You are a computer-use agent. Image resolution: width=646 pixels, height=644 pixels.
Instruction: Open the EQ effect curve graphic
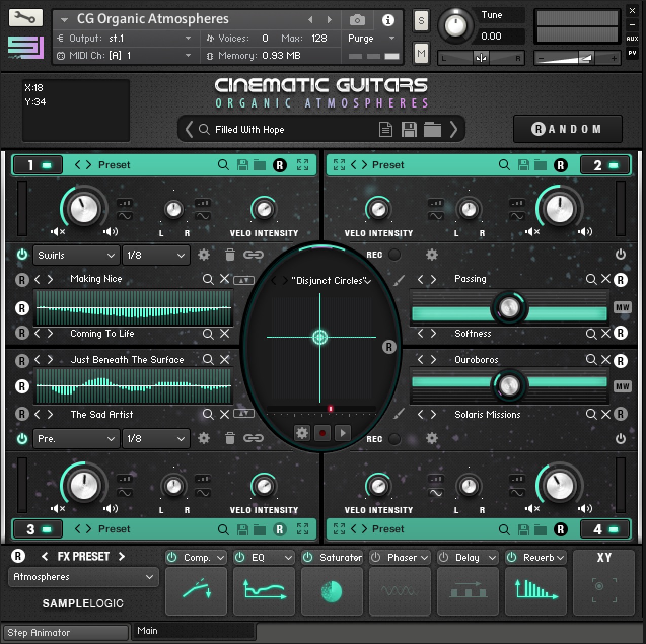click(264, 591)
